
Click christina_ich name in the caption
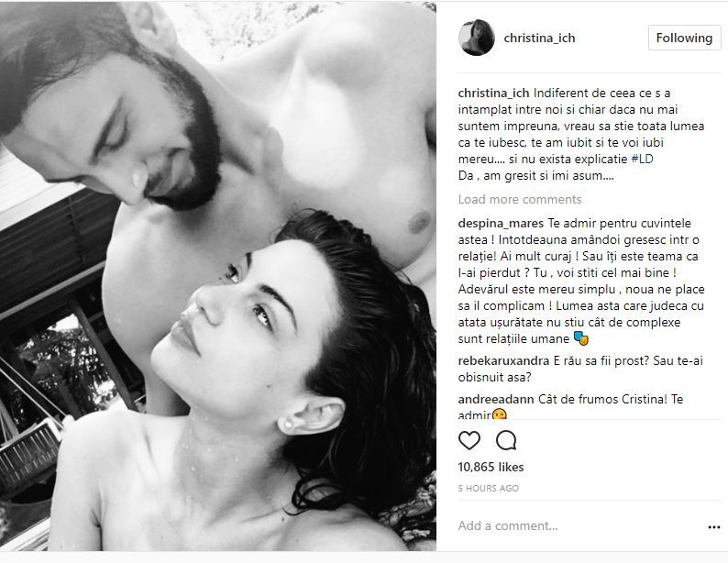(x=493, y=94)
